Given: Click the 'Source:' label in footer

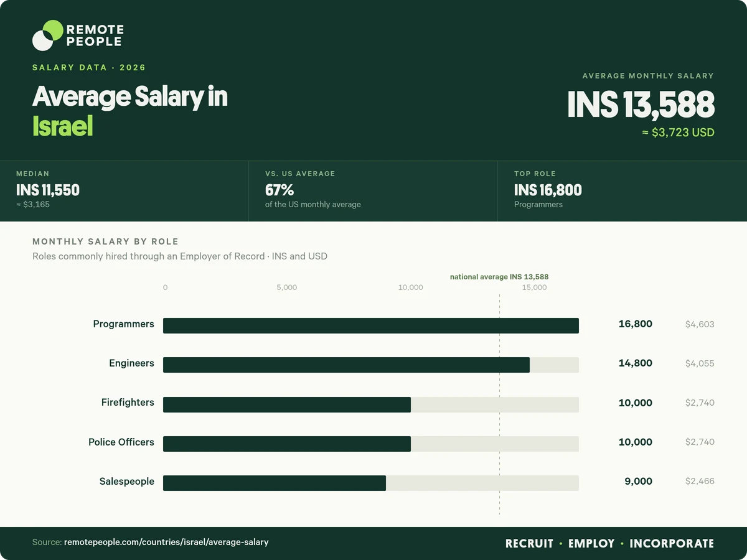Looking at the screenshot, I should pyautogui.click(x=47, y=543).
